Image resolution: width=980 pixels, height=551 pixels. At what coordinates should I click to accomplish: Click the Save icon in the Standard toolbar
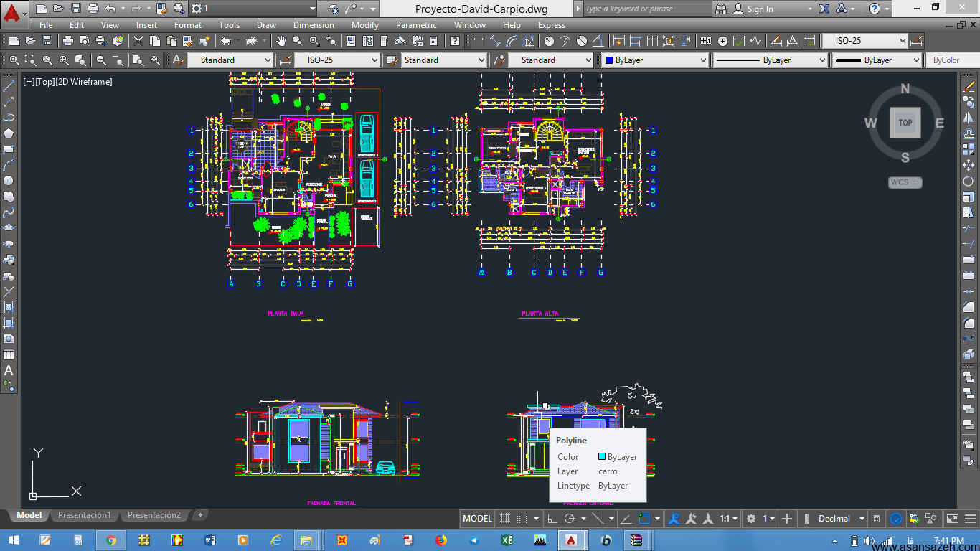47,41
